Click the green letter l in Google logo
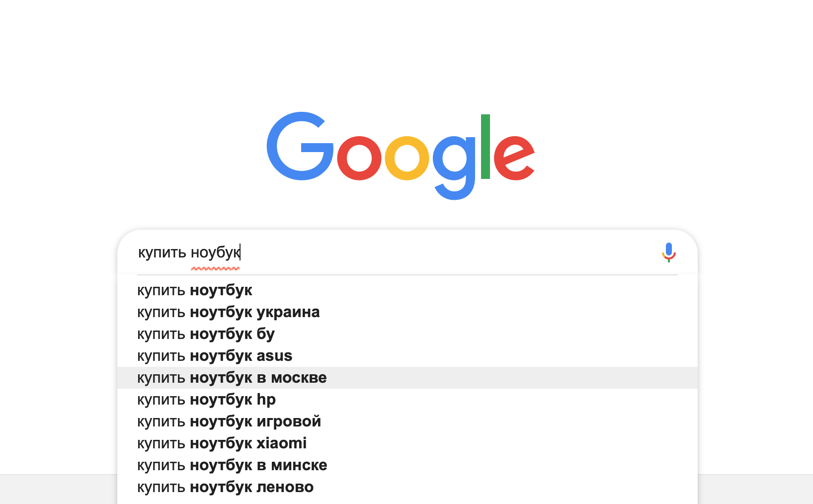Screen dimensions: 813x504 tap(485, 147)
